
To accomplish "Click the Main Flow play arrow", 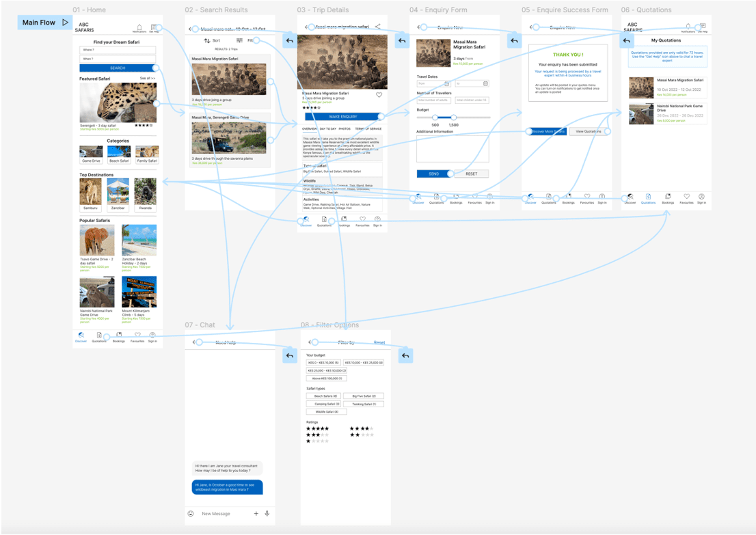I will 65,23.
